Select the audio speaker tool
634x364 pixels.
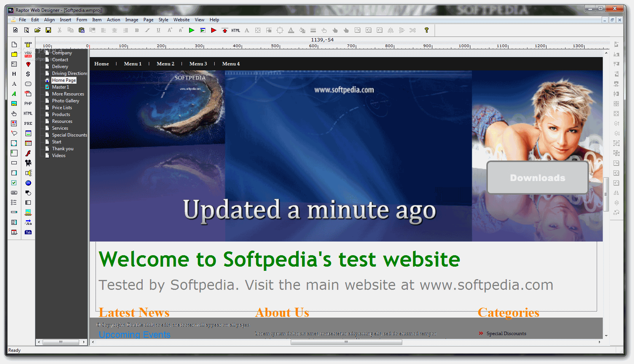28,173
